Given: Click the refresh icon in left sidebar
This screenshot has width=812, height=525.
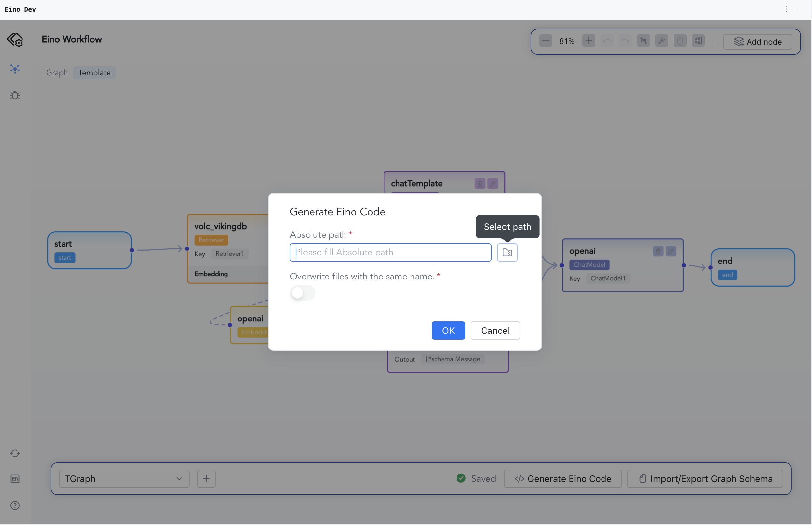Looking at the screenshot, I should click(x=15, y=453).
